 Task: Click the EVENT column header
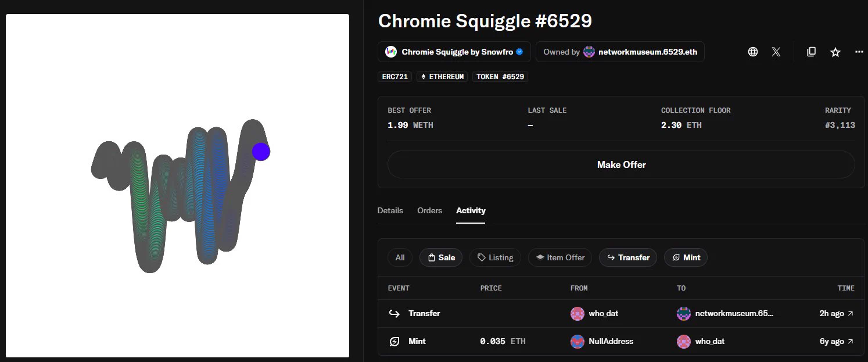click(x=399, y=288)
